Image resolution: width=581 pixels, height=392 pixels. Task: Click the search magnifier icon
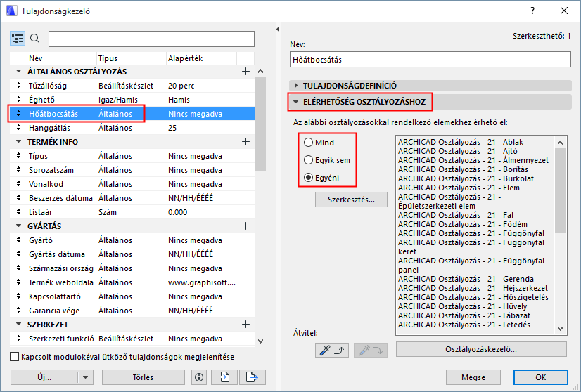tap(35, 39)
